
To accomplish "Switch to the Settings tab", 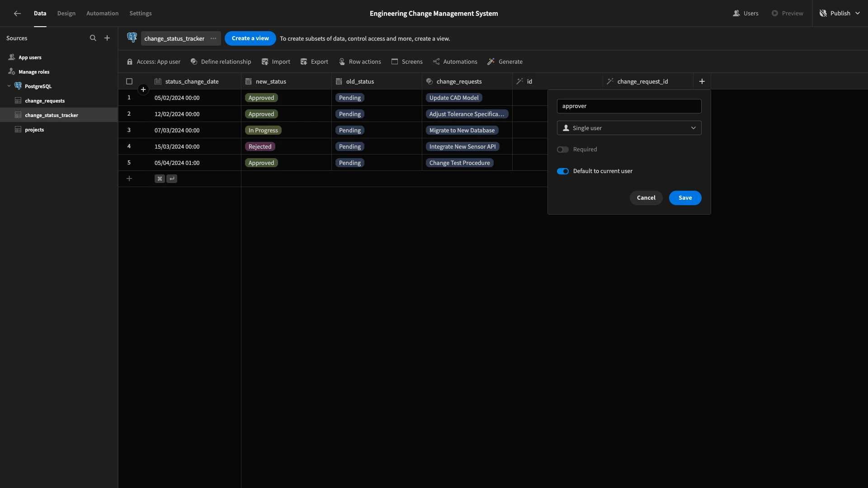I will [141, 14].
